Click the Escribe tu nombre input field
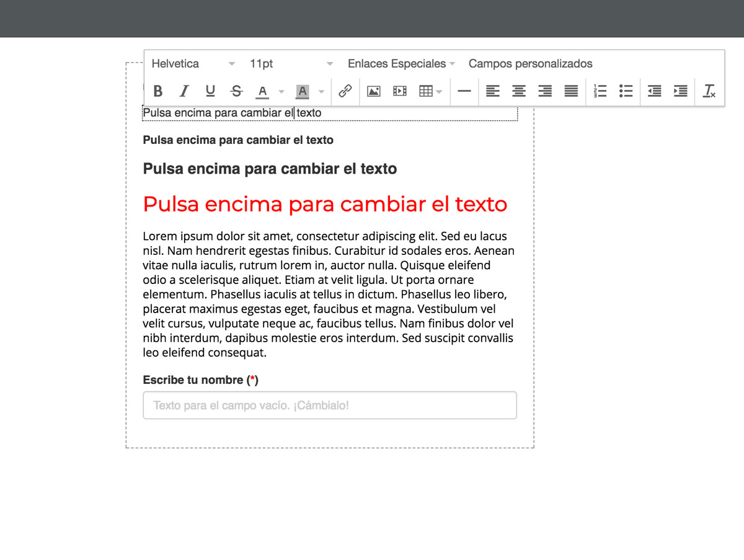This screenshot has height=560, width=744. [330, 406]
